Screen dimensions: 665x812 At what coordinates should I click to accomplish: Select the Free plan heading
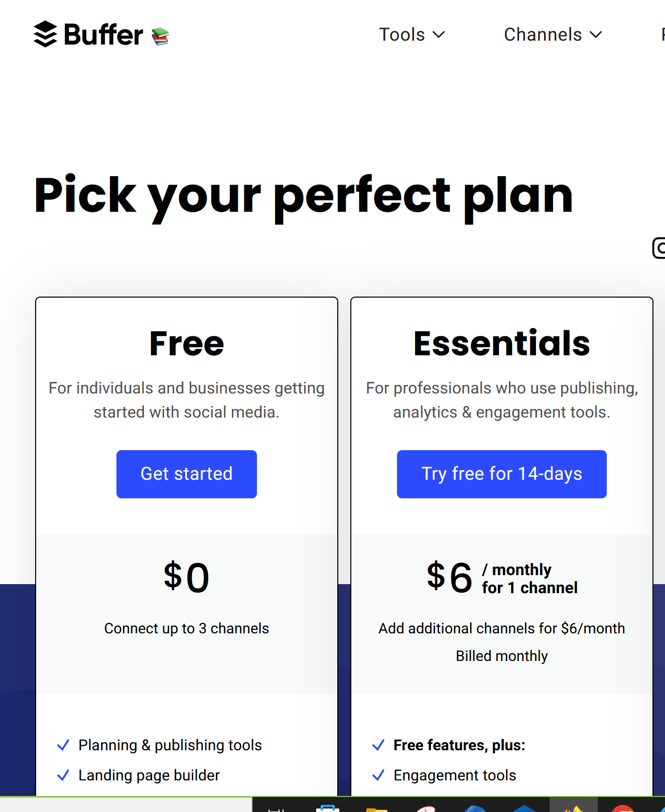pos(187,344)
